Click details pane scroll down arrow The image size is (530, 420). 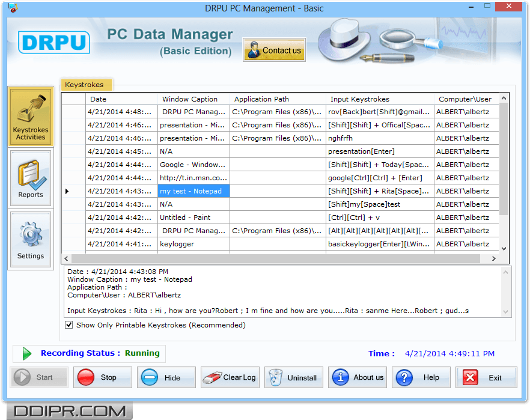(506, 311)
